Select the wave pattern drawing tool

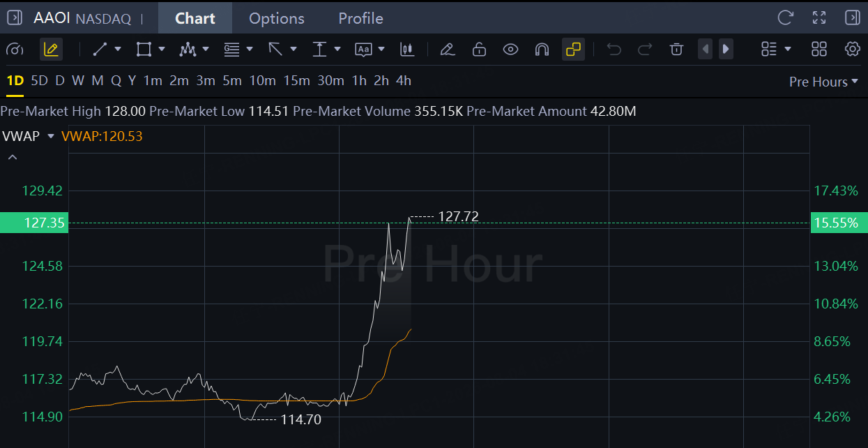[188, 50]
